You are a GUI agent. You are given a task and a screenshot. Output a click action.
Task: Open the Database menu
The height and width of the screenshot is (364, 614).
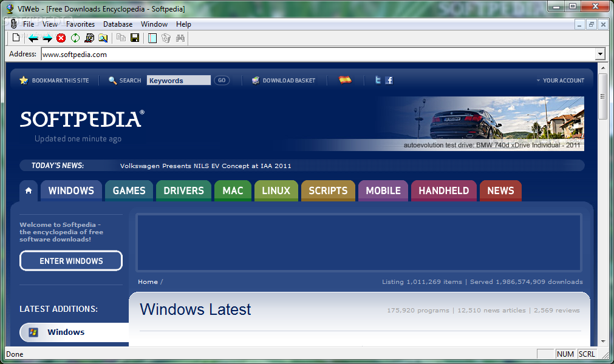tap(118, 24)
